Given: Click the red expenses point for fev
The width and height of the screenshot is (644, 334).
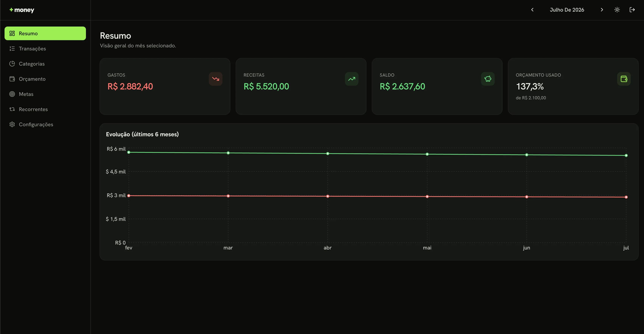Looking at the screenshot, I should tap(129, 196).
